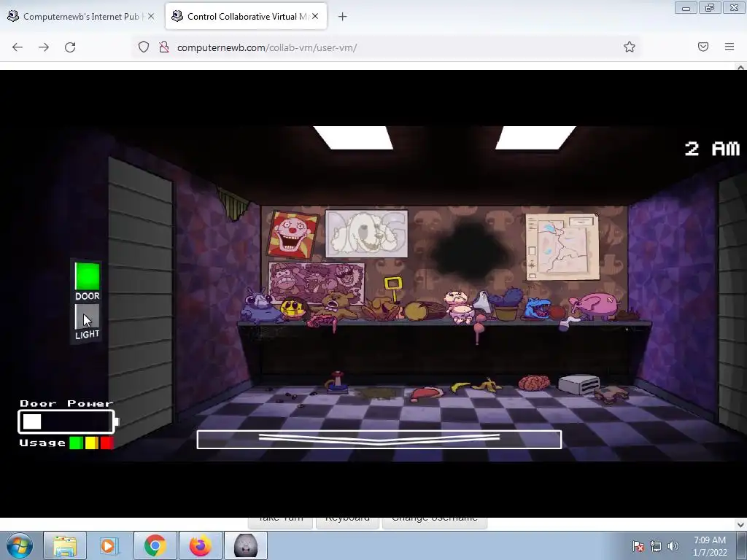The width and height of the screenshot is (747, 560).
Task: Click the page scrollbar up arrow
Action: 741,67
